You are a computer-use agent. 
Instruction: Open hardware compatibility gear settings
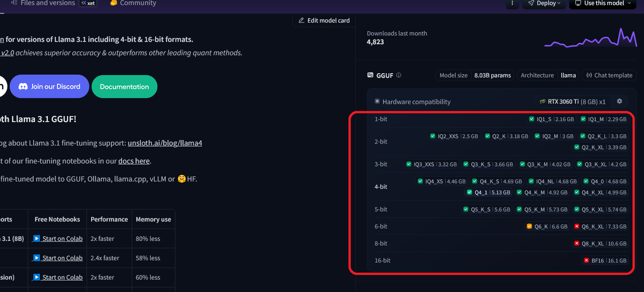[620, 101]
